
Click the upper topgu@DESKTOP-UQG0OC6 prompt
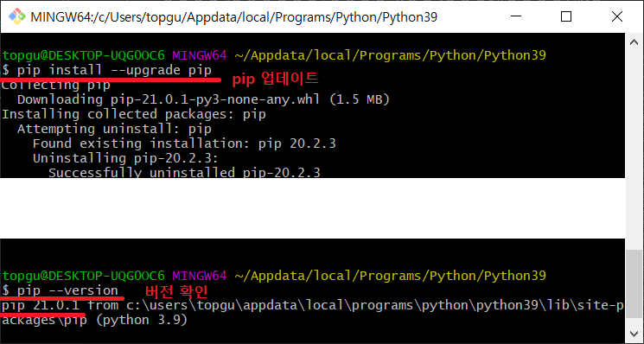coord(83,55)
